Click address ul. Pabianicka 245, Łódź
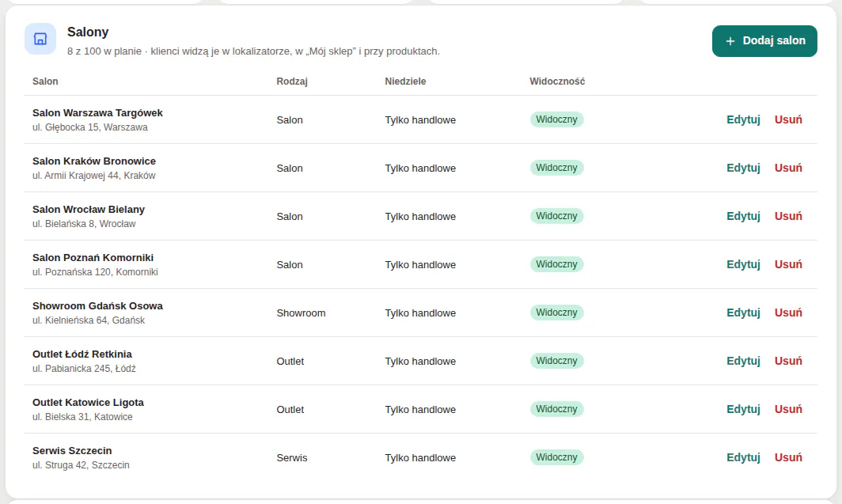 [85, 369]
